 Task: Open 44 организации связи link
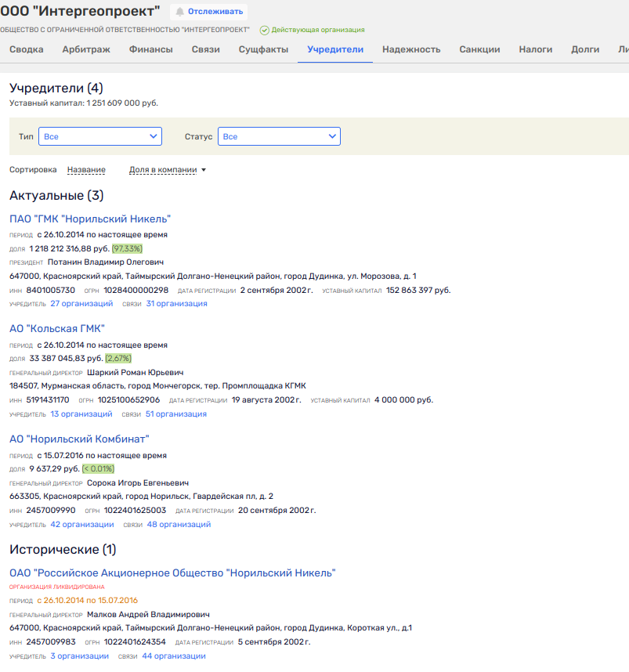point(174,656)
